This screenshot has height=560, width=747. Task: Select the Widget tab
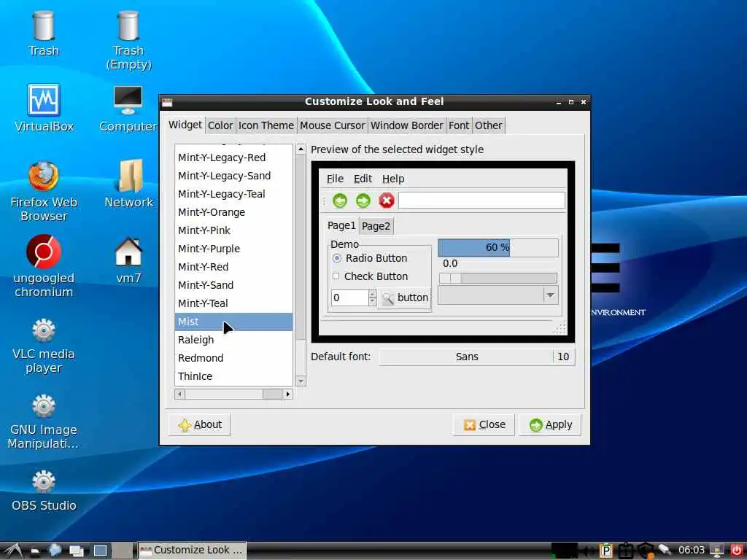click(185, 125)
